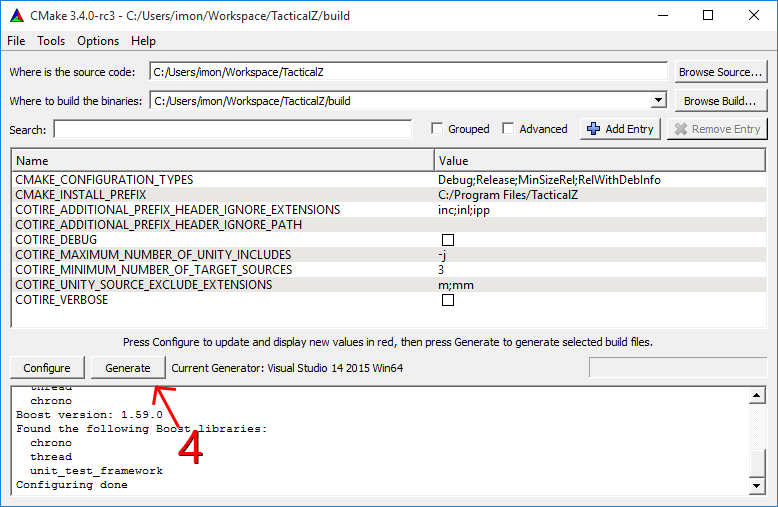The image size is (778, 507).
Task: Click output log scrollbar down arrow
Action: pos(757,486)
